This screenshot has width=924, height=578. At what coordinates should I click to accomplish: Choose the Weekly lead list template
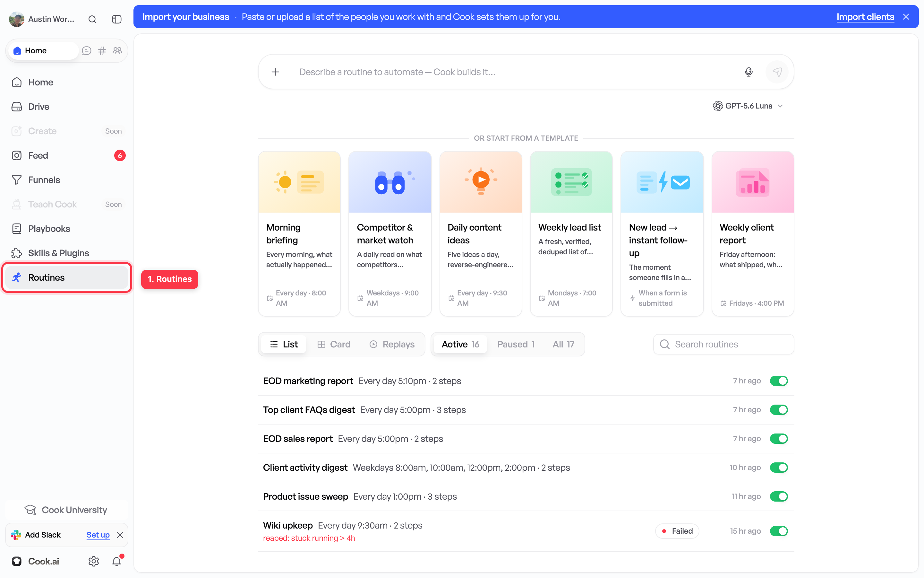pyautogui.click(x=571, y=233)
